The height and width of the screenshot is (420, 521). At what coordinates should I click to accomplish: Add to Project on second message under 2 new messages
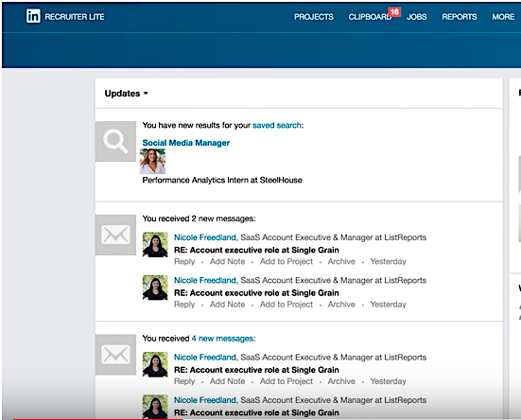pos(287,305)
